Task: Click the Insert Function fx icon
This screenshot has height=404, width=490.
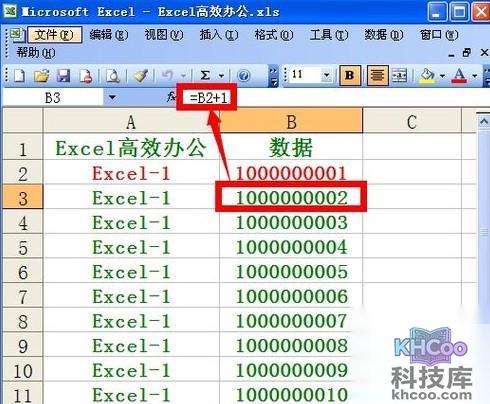Action: [x=171, y=97]
